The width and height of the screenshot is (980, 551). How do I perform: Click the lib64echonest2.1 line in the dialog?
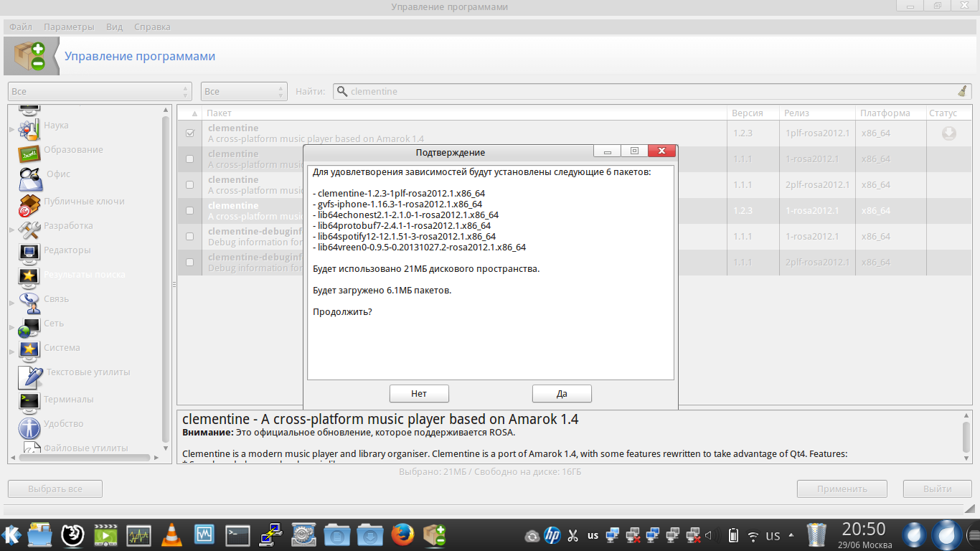pyautogui.click(x=405, y=215)
